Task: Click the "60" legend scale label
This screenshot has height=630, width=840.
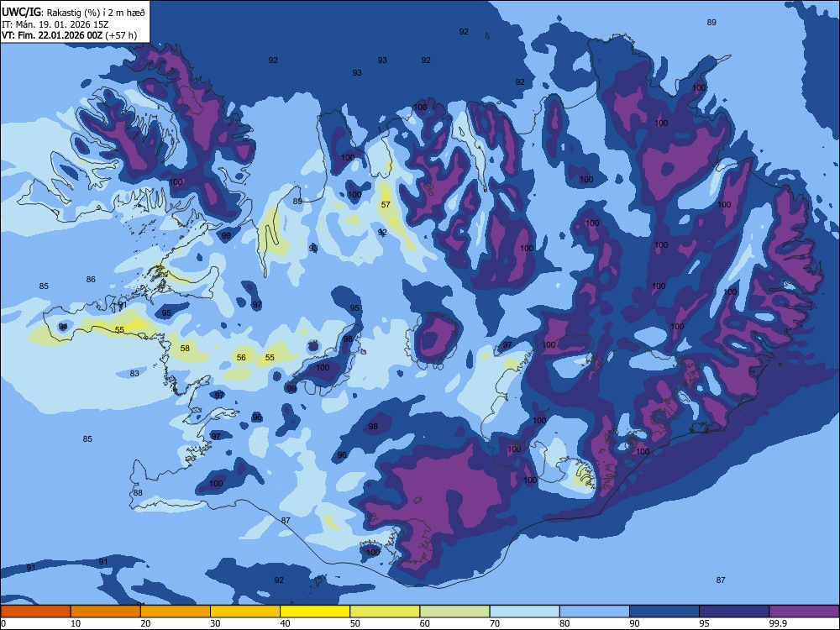Action: click(x=425, y=623)
